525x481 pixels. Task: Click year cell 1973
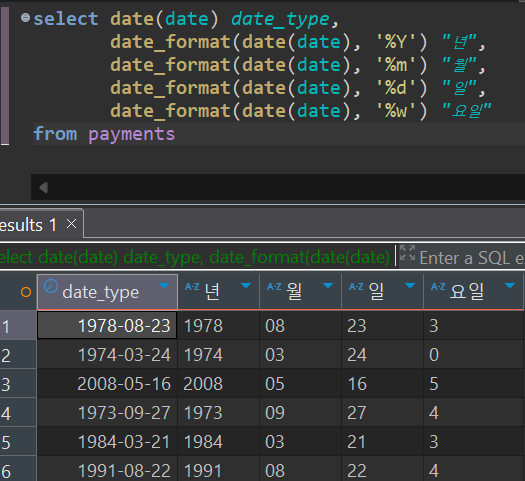pos(219,413)
